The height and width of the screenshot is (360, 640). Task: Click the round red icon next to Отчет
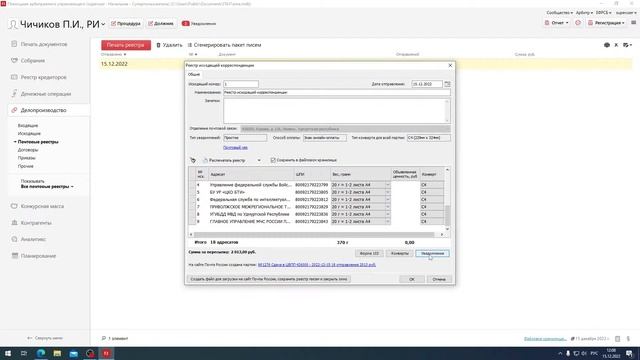pyautogui.click(x=578, y=23)
